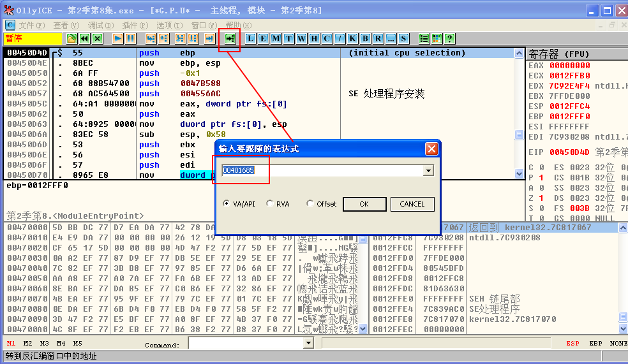Open Windows list with W button

302,39
